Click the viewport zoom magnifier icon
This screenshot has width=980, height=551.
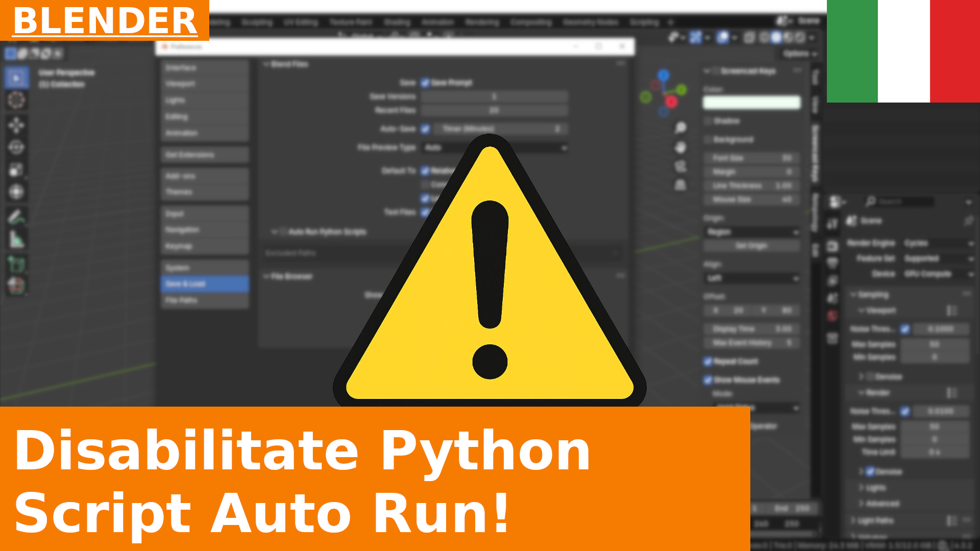(680, 128)
